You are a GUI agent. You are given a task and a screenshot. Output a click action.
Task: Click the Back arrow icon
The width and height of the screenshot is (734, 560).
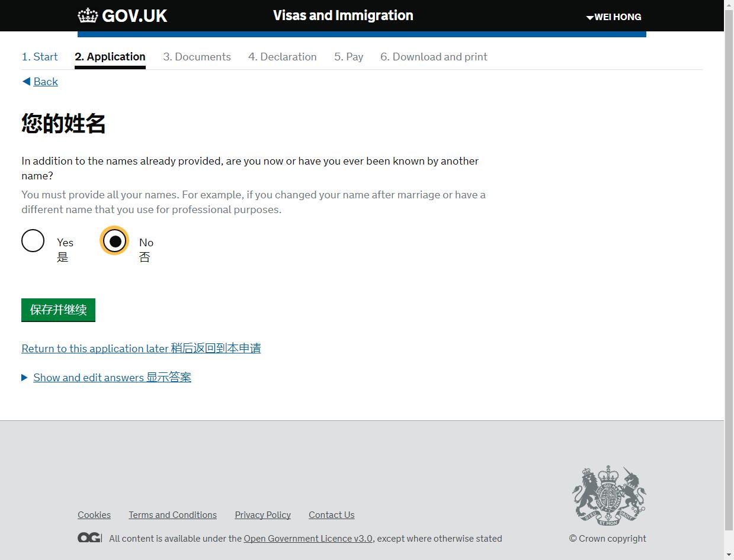(26, 82)
